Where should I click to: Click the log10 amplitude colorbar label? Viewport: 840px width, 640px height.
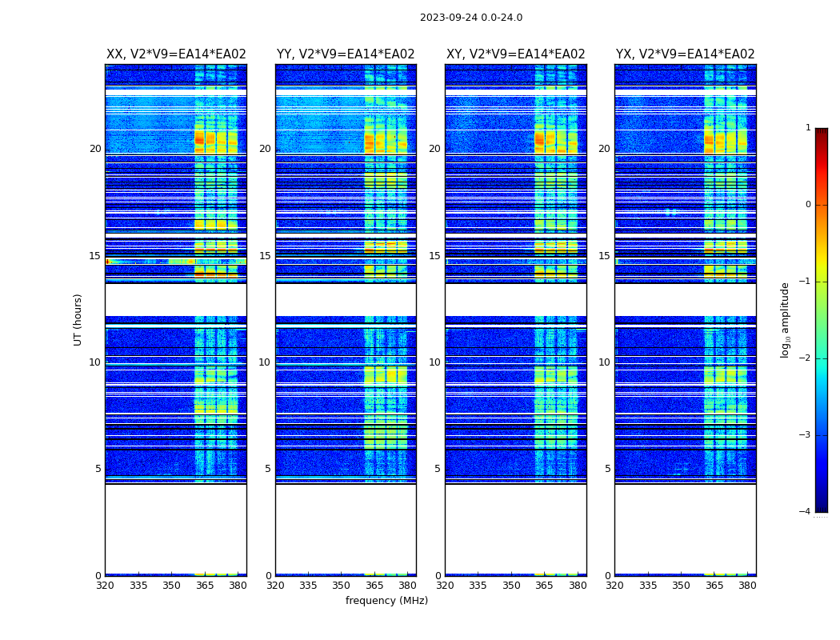pos(785,320)
